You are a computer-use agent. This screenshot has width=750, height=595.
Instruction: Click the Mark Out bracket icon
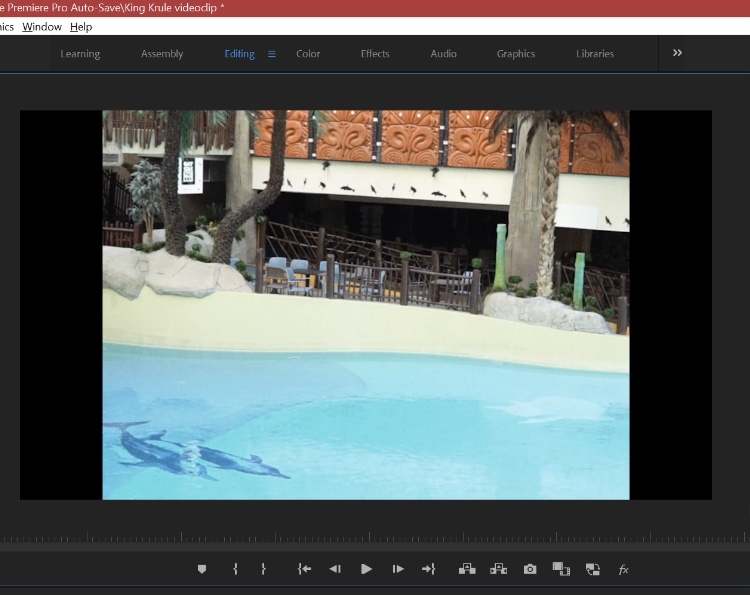pyautogui.click(x=263, y=569)
